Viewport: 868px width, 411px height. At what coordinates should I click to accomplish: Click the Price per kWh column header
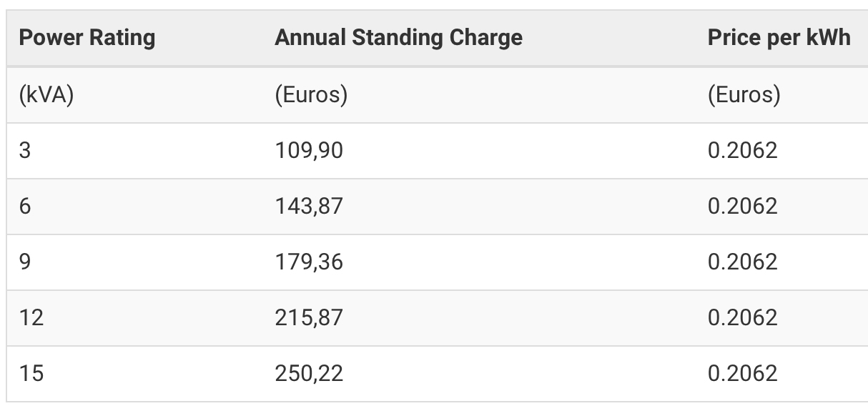click(x=779, y=38)
